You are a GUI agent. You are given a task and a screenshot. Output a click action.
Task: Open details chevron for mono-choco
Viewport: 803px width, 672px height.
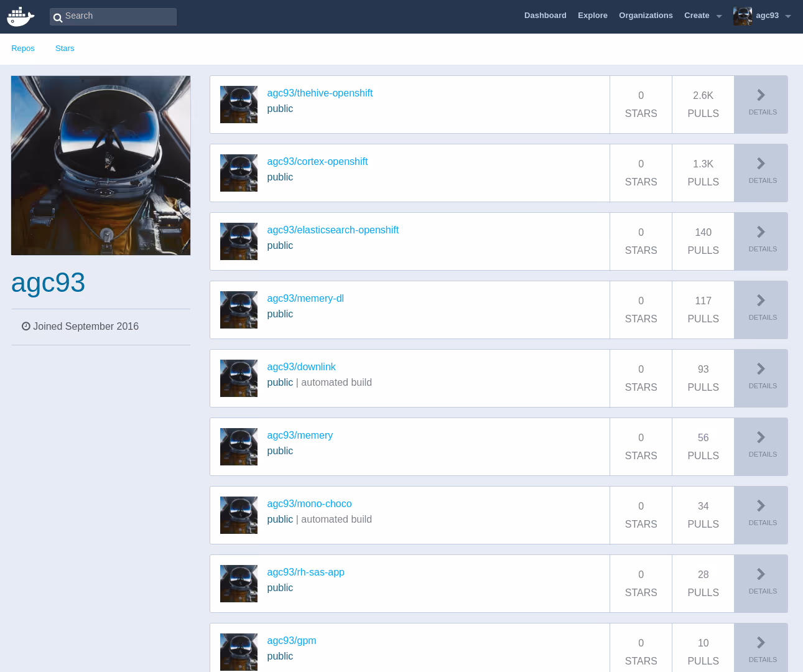click(x=761, y=506)
